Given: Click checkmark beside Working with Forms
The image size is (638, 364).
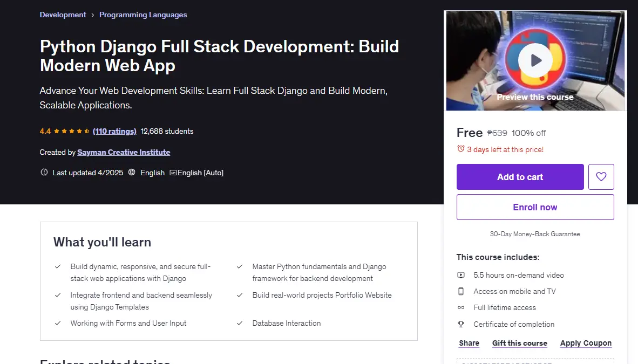Looking at the screenshot, I should tap(58, 323).
